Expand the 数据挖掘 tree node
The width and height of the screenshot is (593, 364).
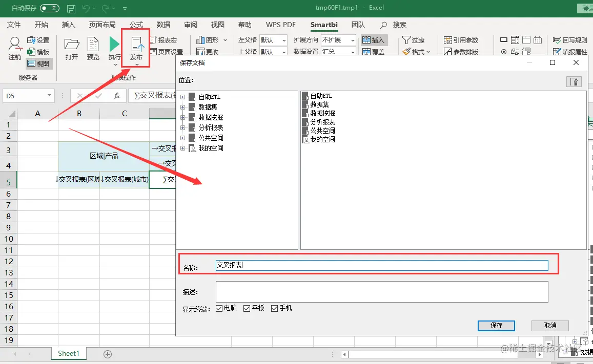point(183,117)
